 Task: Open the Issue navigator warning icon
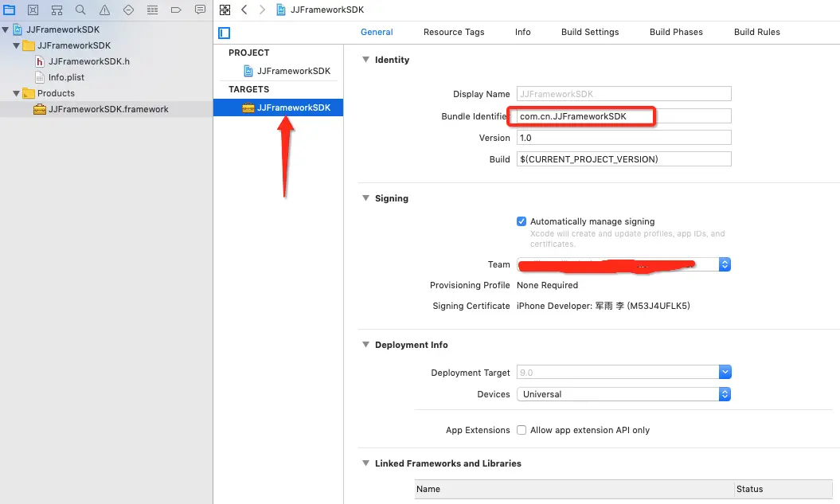point(104,10)
